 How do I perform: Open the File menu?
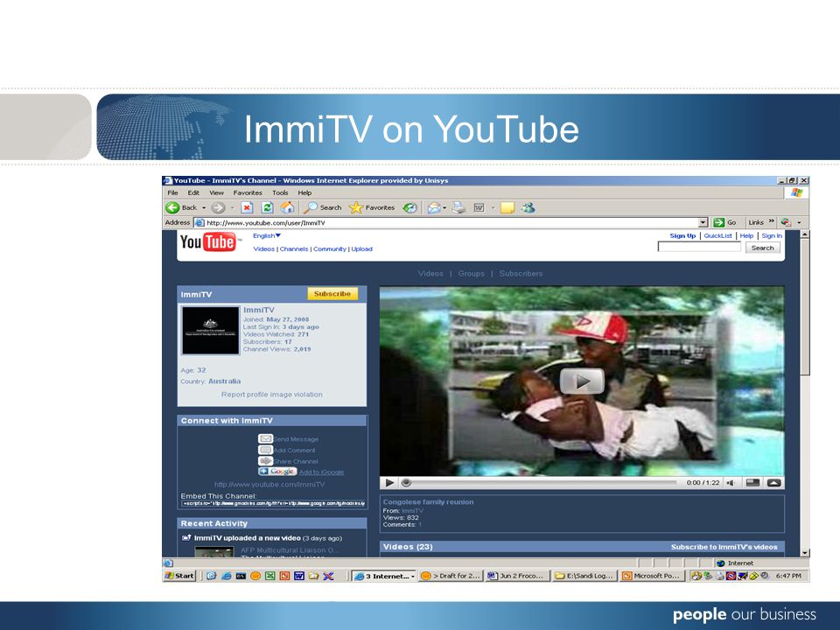point(172,192)
